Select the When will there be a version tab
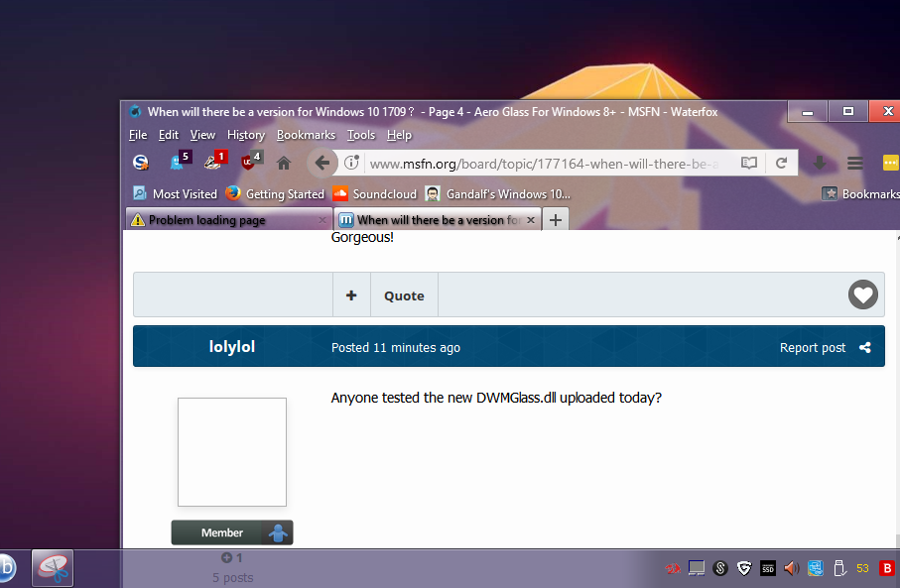Screen dimensions: 900x588 [x=438, y=220]
